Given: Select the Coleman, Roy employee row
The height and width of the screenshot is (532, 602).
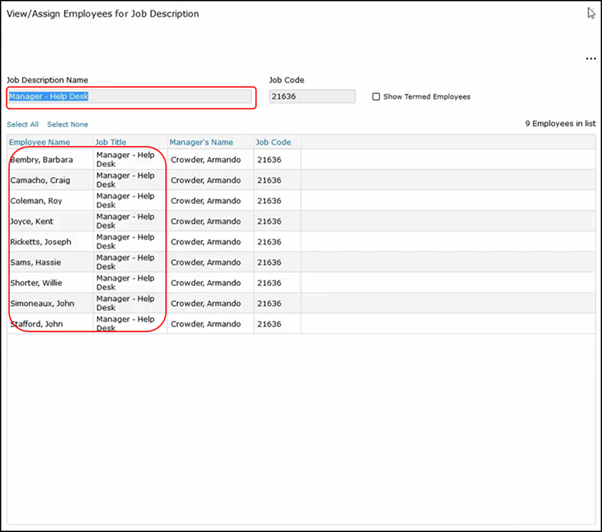Looking at the screenshot, I should pos(36,201).
